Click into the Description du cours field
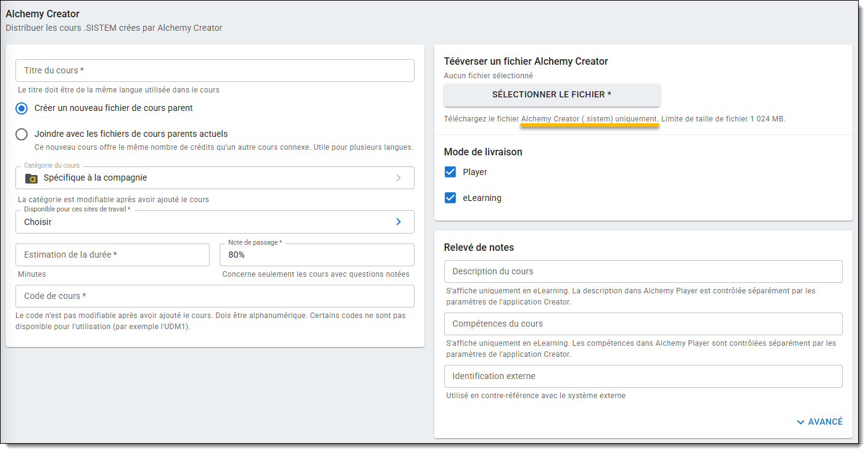 pos(643,272)
